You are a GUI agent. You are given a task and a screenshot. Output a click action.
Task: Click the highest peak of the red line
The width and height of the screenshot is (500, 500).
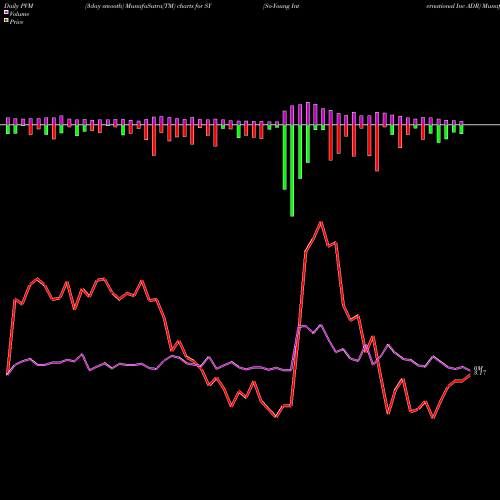(321, 222)
